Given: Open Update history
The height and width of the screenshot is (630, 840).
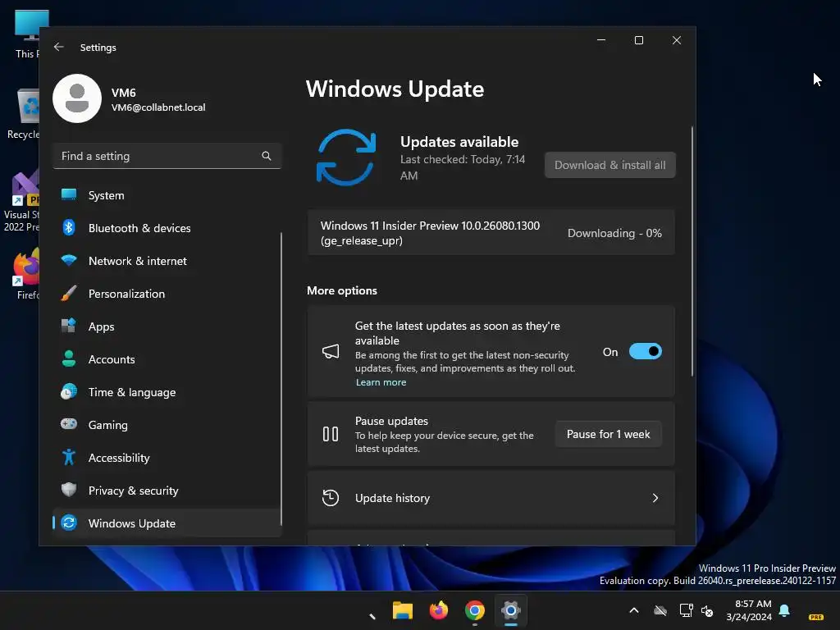Looking at the screenshot, I should point(491,498).
